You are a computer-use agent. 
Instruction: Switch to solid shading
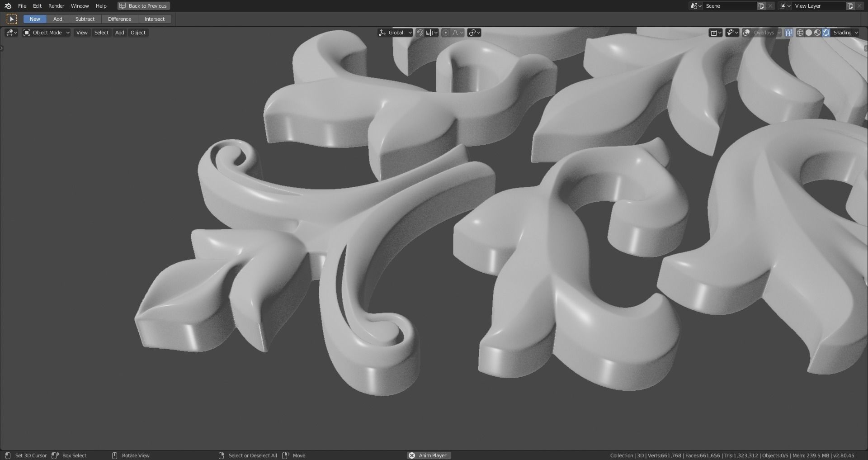tap(809, 33)
